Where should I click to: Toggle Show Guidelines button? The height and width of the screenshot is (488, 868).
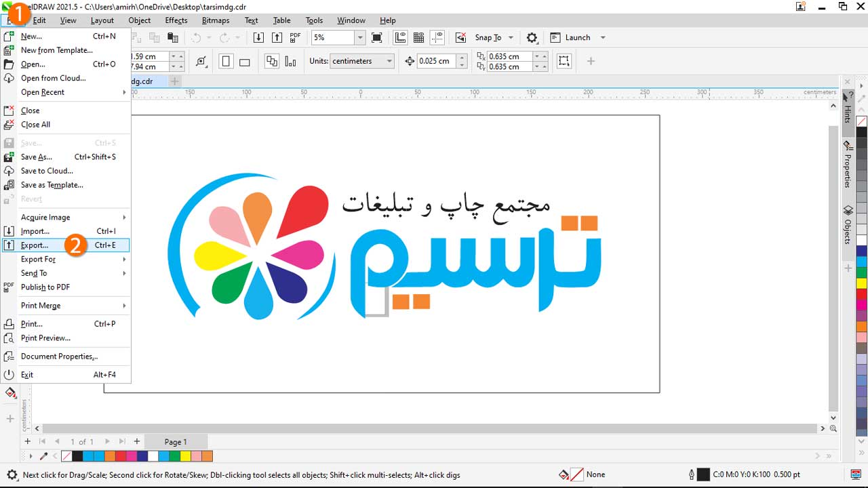coord(437,38)
